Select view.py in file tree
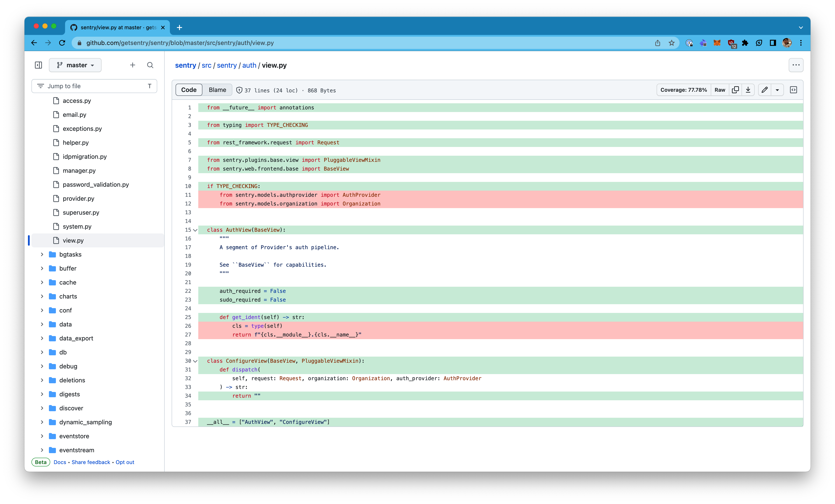The height and width of the screenshot is (504, 835). pos(73,240)
